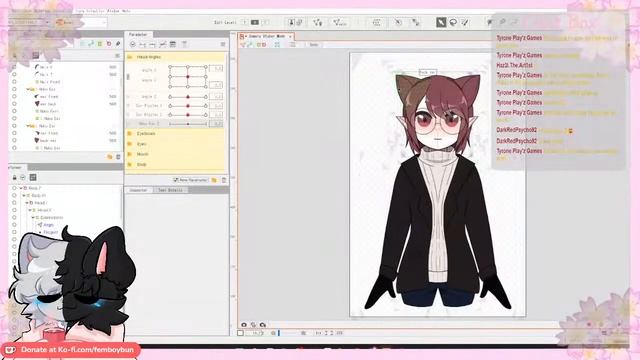Click the circle-minus icon next to Deformer lock

(x=23, y=178)
